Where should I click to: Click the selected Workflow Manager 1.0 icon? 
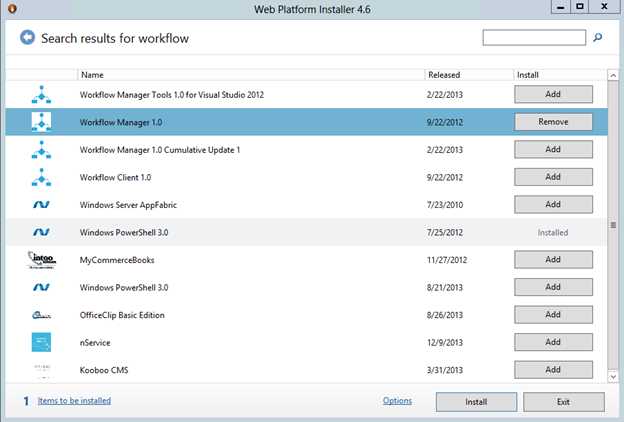coord(41,122)
